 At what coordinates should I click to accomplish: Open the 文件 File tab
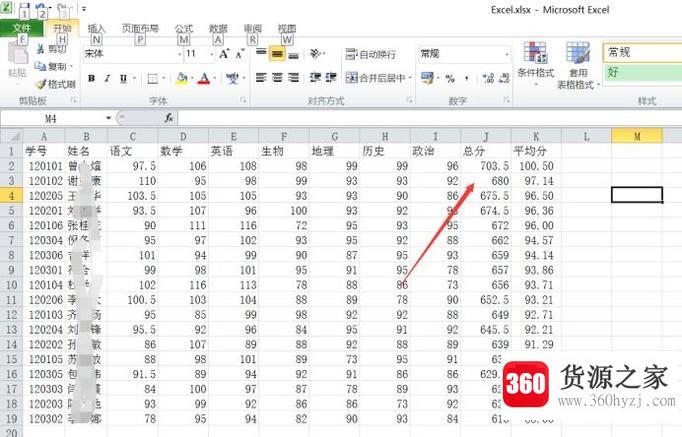click(x=21, y=29)
